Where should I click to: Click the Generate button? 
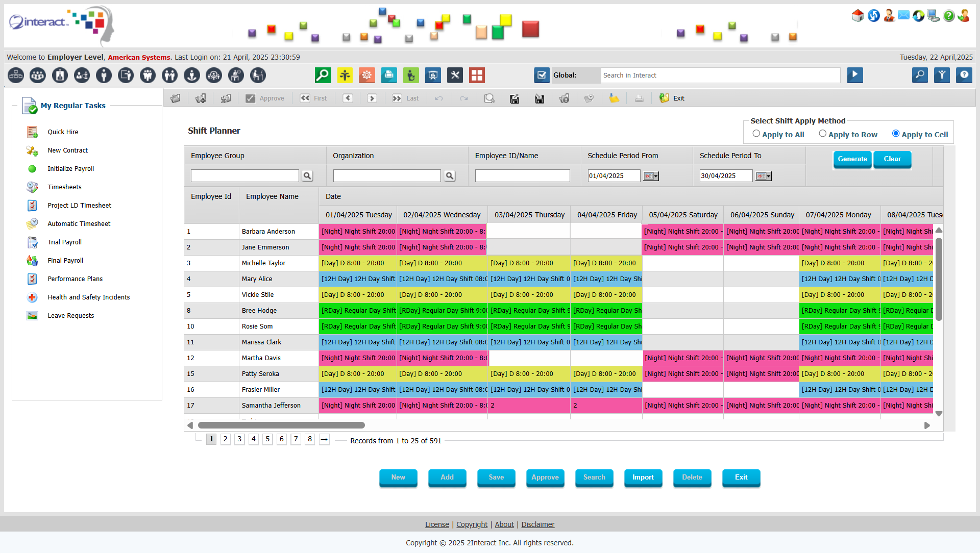tap(852, 159)
